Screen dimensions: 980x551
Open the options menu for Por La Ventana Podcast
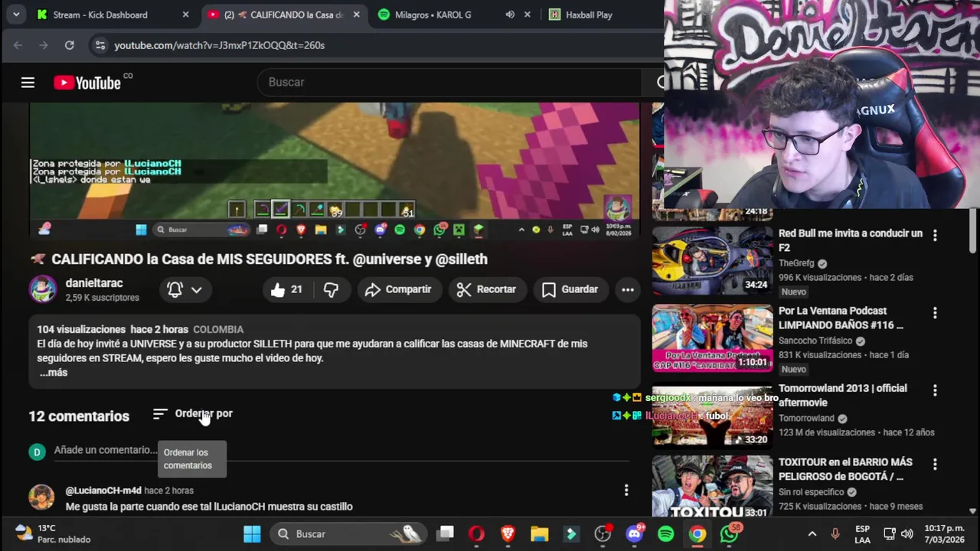(x=935, y=313)
